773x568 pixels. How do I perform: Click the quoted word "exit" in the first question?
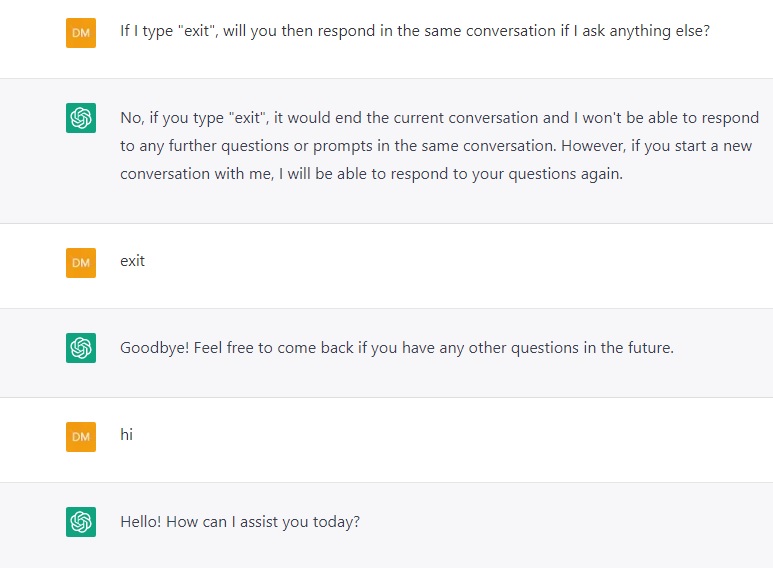191,31
